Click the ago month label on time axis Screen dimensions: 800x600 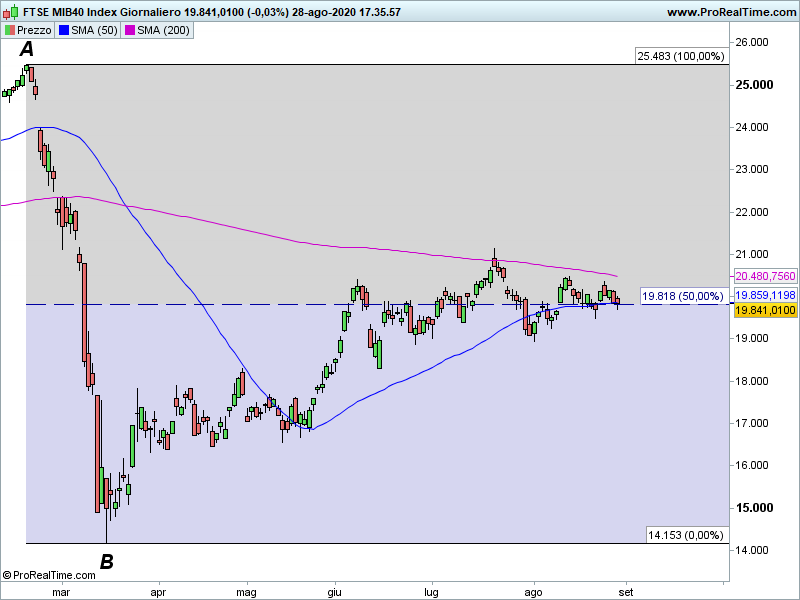click(533, 592)
